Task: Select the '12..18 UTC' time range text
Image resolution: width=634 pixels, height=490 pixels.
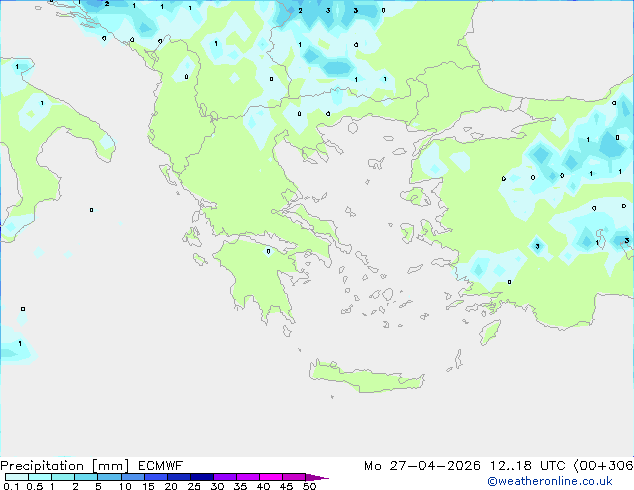Action: tap(527, 466)
